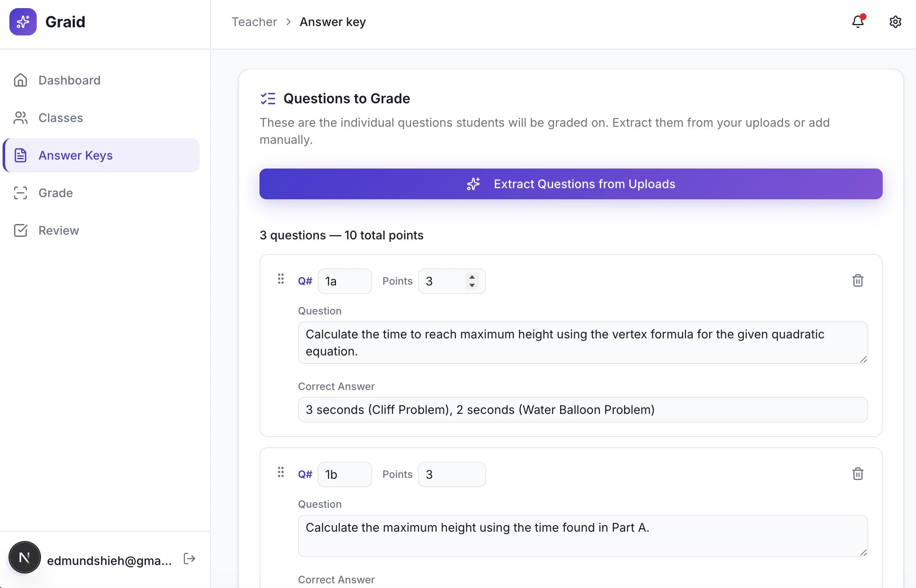Click Extract Questions from Uploads
Viewport: 916px width, 588px height.
pos(571,184)
